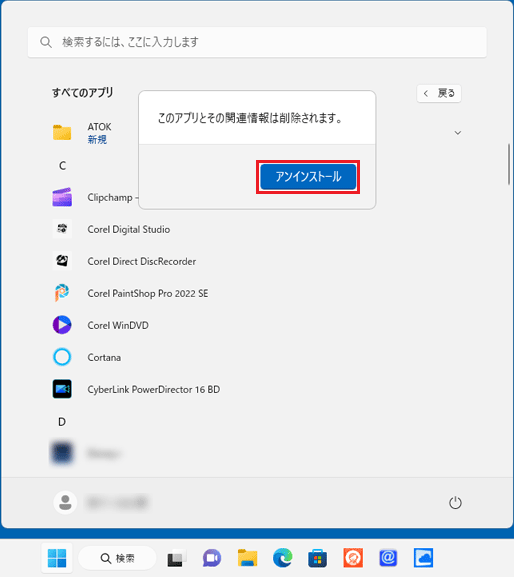Screen dimensions: 514x577
Task: Go back with the 戻る button
Action: 439,93
